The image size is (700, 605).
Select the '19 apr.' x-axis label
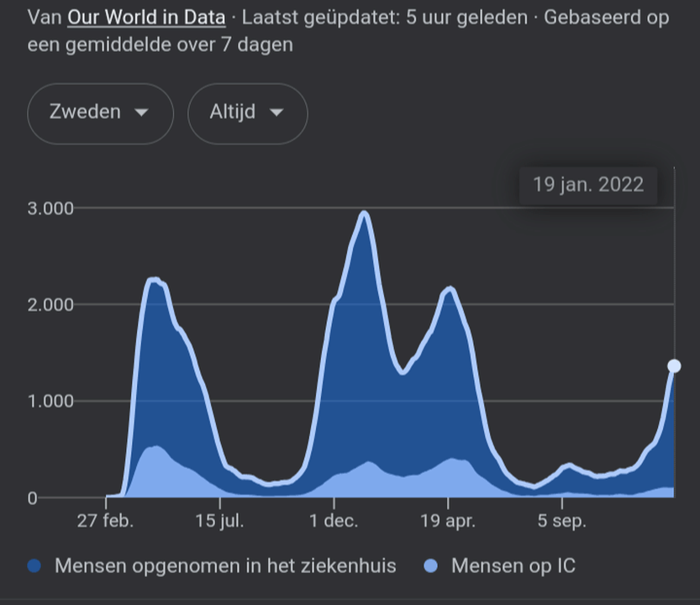(x=448, y=522)
